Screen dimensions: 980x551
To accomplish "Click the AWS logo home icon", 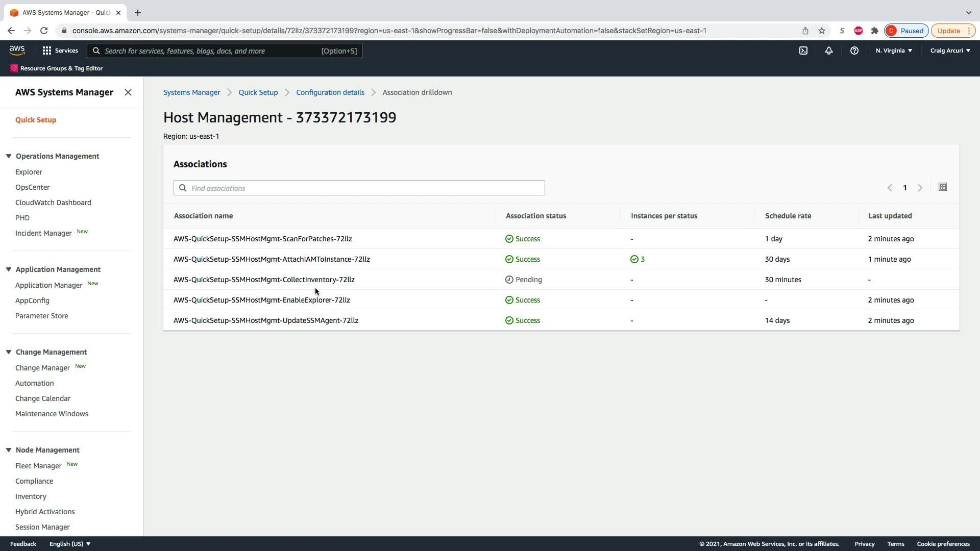I will 17,50.
